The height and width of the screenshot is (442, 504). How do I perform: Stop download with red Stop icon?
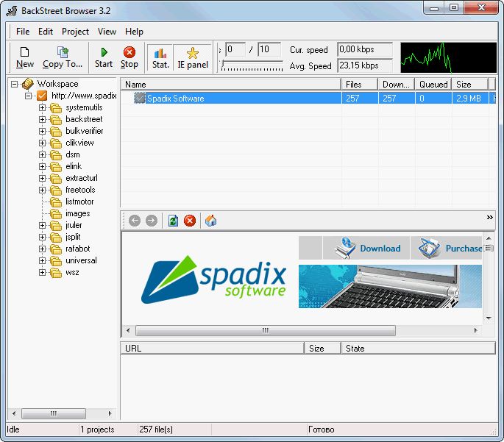(x=129, y=52)
